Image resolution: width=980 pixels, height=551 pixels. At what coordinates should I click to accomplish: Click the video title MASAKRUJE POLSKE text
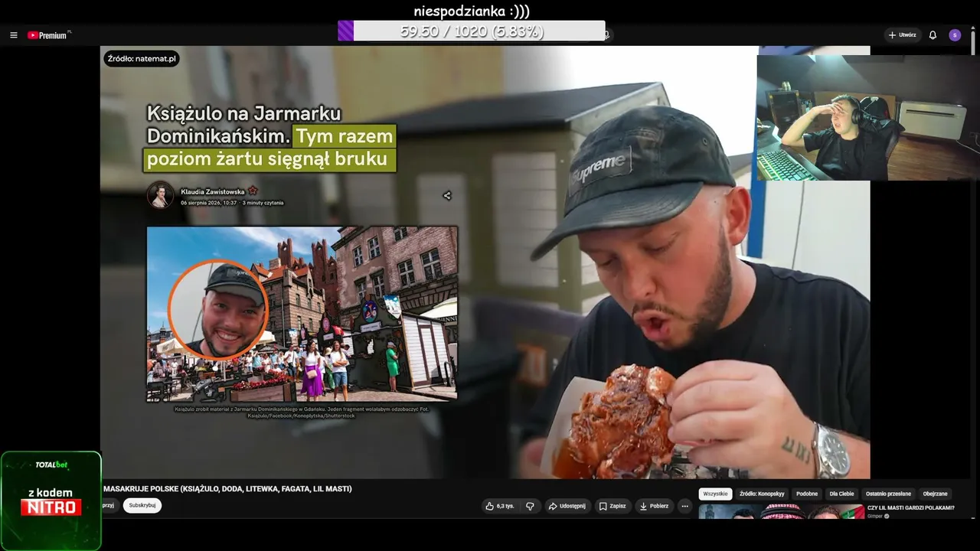click(228, 488)
